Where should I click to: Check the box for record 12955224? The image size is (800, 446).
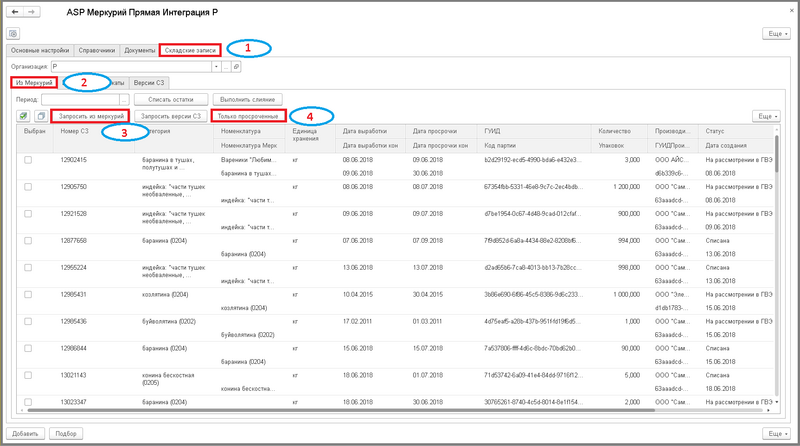28,267
